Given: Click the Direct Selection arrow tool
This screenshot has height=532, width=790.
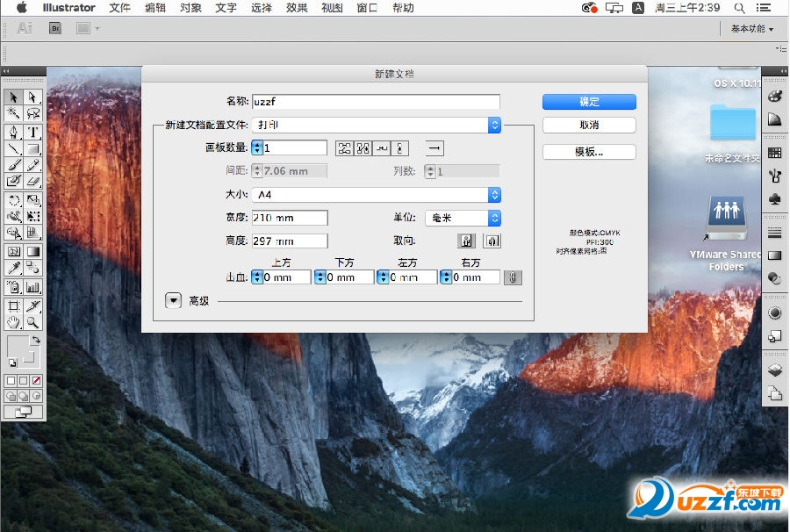Looking at the screenshot, I should coord(32,97).
